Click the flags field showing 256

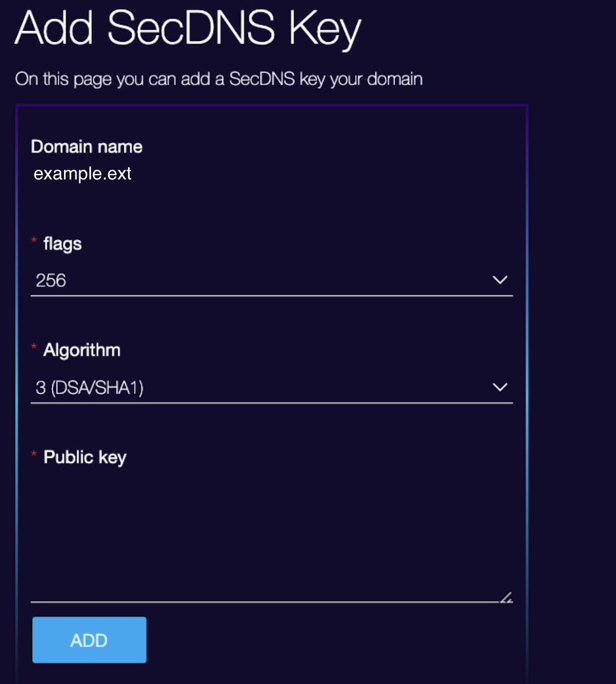pos(272,280)
